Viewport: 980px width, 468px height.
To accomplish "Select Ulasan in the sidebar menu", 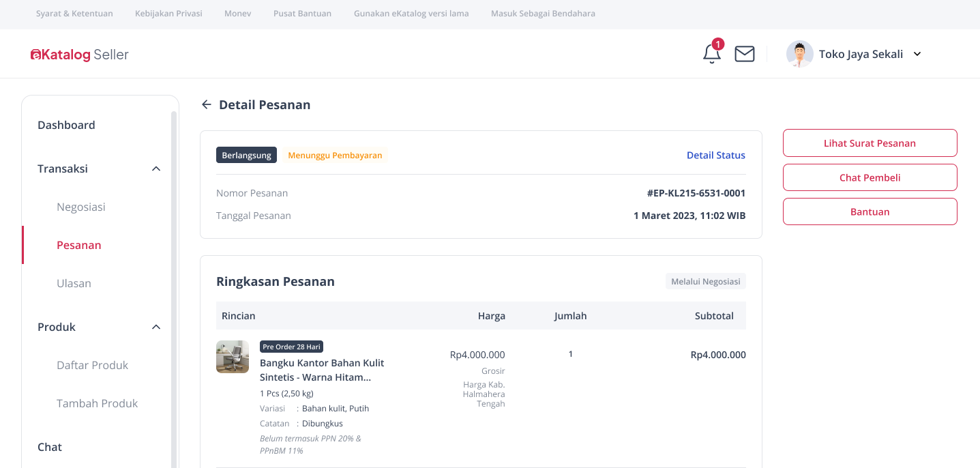I will click(74, 283).
